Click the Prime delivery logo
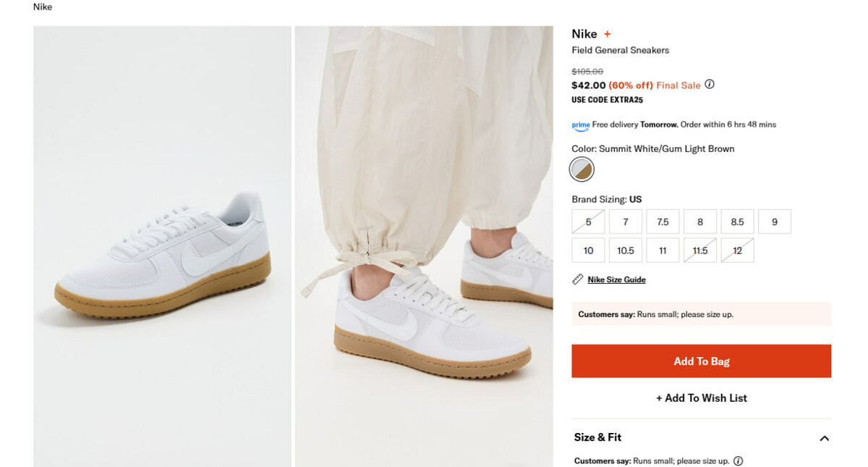Screen dimensions: 868x467 pos(581,125)
